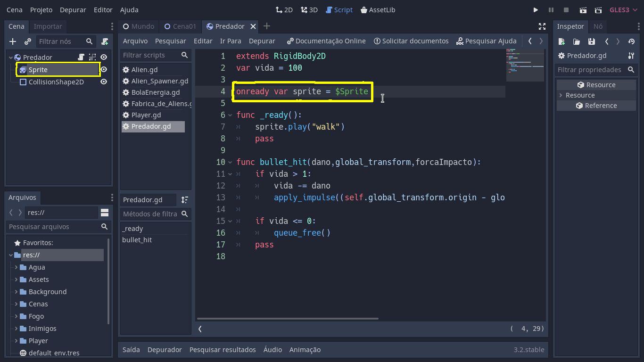The image size is (644, 362).
Task: Save the current resource in inspector
Action: coord(591,41)
